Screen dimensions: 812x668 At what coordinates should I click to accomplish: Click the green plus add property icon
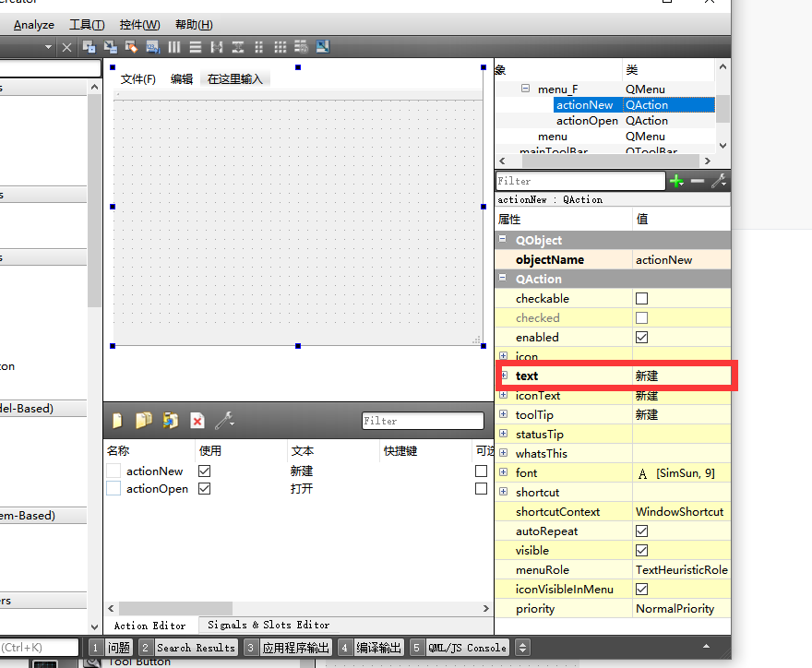[676, 182]
